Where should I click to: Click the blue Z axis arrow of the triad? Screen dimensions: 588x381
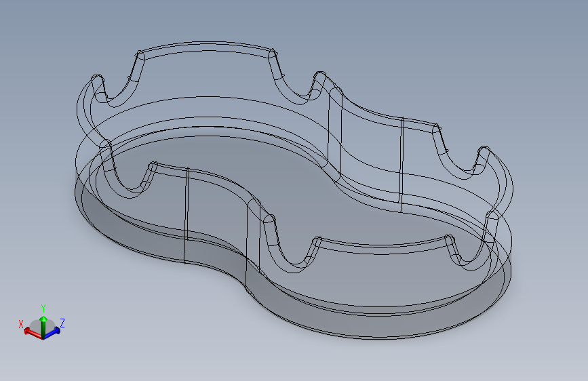[x=52, y=332]
